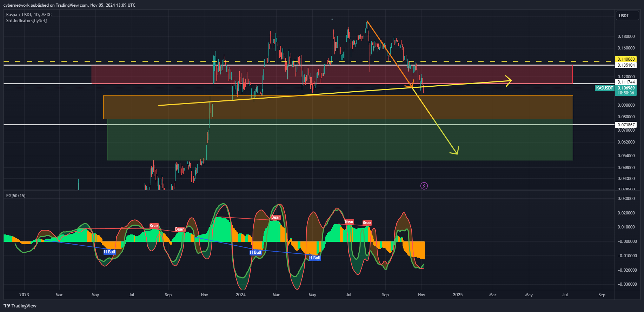The height and width of the screenshot is (312, 644).
Task: Click the cybernetwork published header text
Action: pyautogui.click(x=69, y=5)
